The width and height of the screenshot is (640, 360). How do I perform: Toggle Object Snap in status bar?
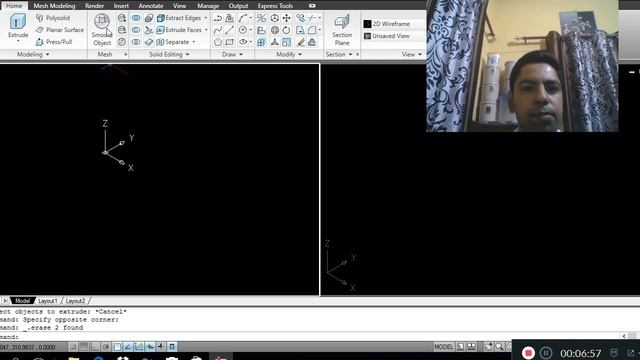tap(117, 347)
